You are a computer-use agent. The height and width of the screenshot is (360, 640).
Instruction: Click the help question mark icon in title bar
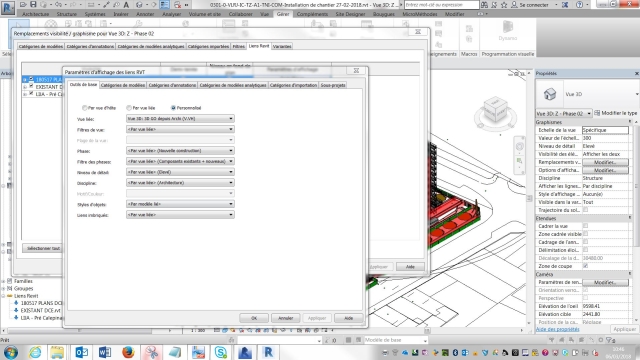click(579, 4)
